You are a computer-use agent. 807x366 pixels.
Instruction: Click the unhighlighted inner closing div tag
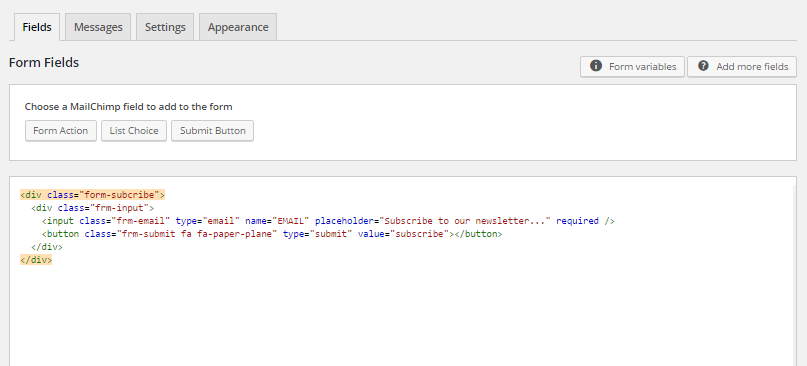point(47,247)
